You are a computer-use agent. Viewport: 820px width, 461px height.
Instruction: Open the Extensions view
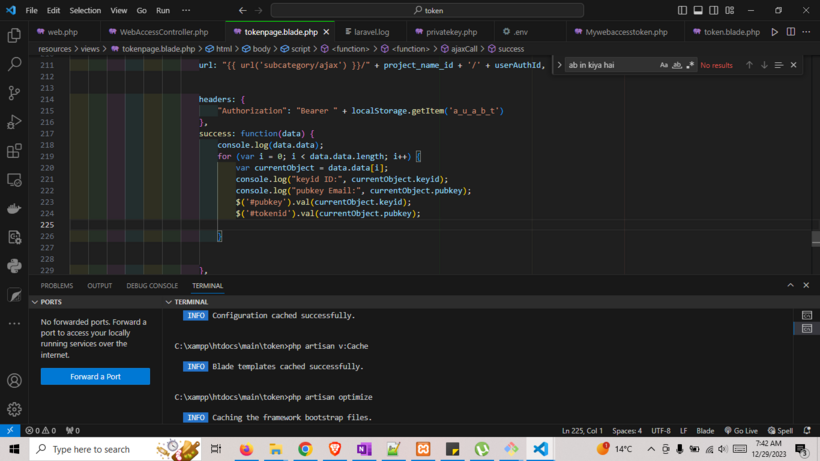pyautogui.click(x=14, y=151)
